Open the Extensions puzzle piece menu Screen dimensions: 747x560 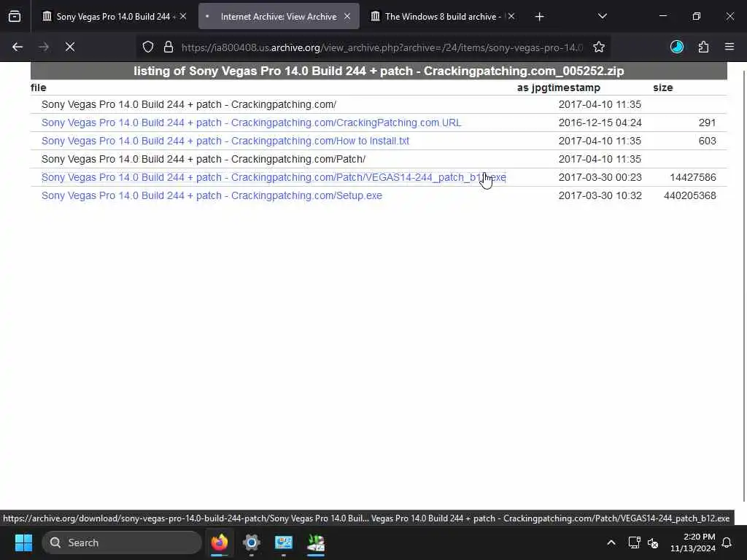point(703,47)
